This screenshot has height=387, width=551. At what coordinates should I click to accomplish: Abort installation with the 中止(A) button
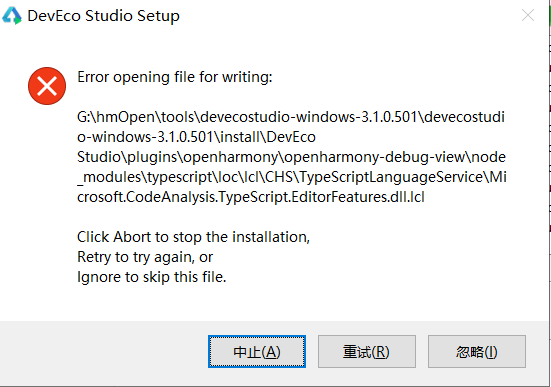[x=257, y=351]
